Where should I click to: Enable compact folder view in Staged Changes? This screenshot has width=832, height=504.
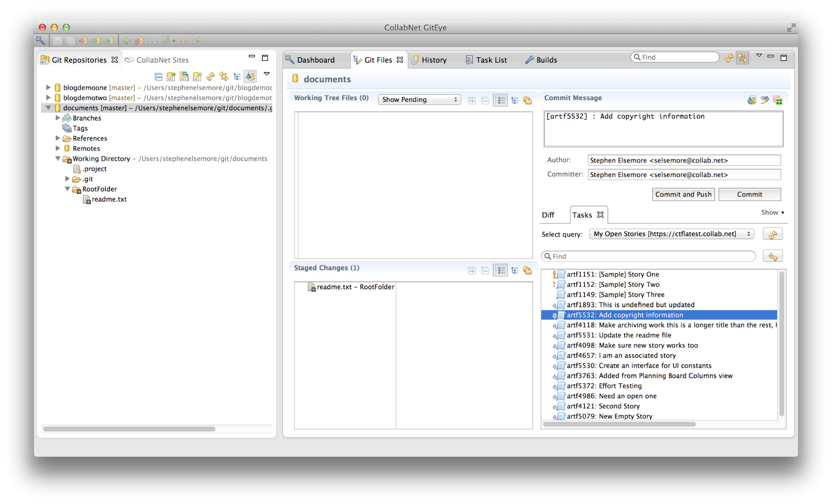point(528,270)
